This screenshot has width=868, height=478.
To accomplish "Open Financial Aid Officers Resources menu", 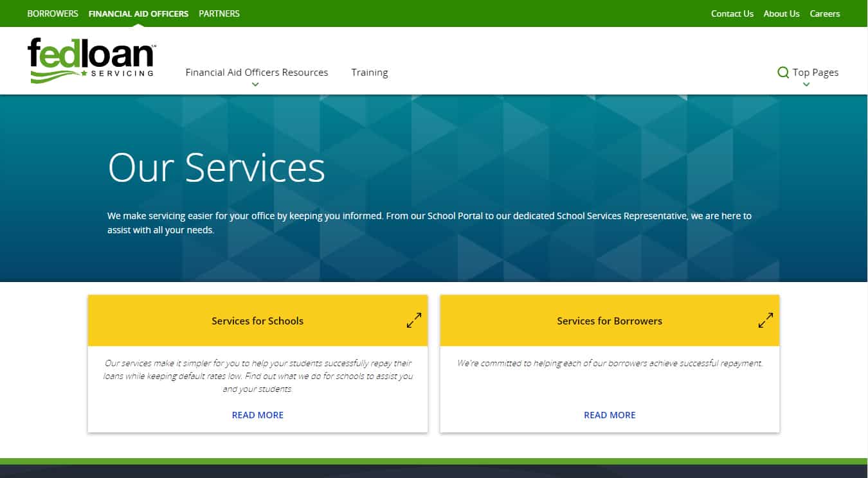I will (x=257, y=73).
